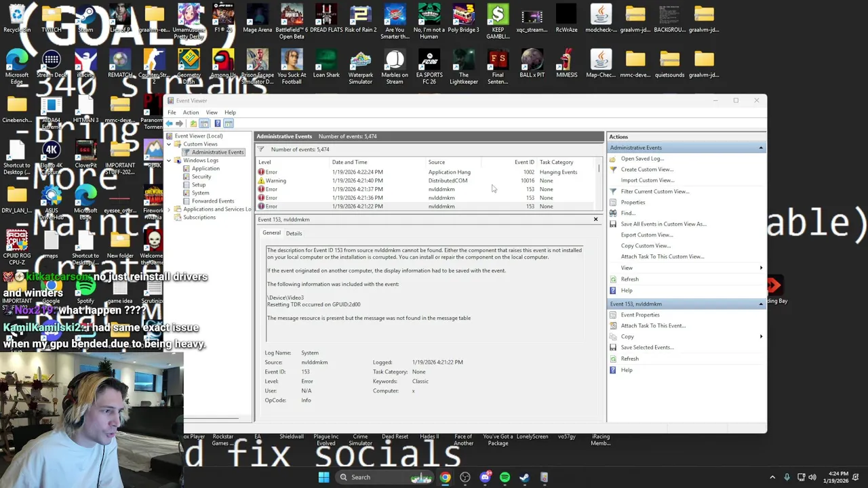Sort events by Source column

click(x=454, y=162)
